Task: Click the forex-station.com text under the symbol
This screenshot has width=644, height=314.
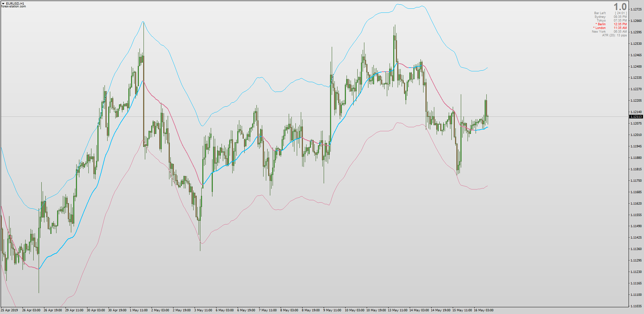Action: pyautogui.click(x=13, y=6)
